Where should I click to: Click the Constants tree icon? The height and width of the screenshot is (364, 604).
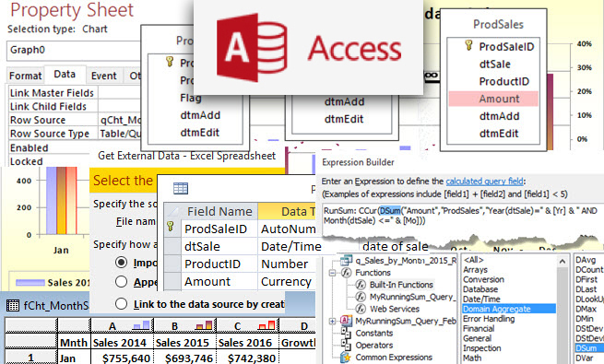tap(346, 333)
